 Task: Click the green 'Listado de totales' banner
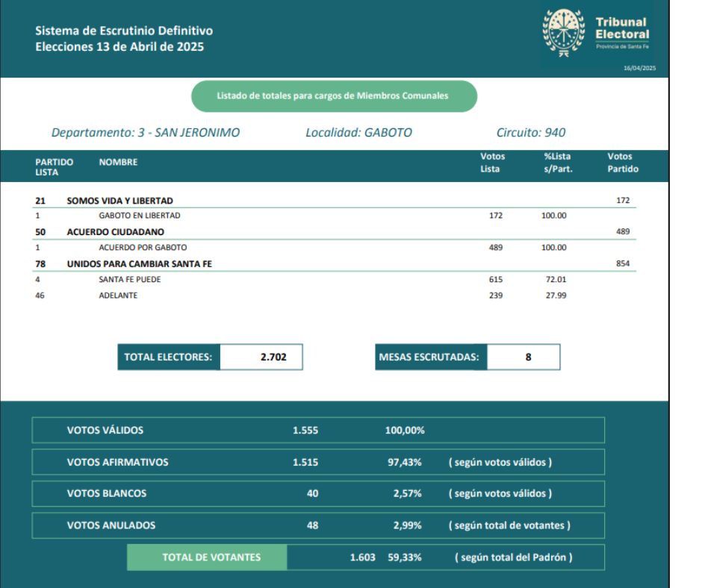click(x=334, y=96)
